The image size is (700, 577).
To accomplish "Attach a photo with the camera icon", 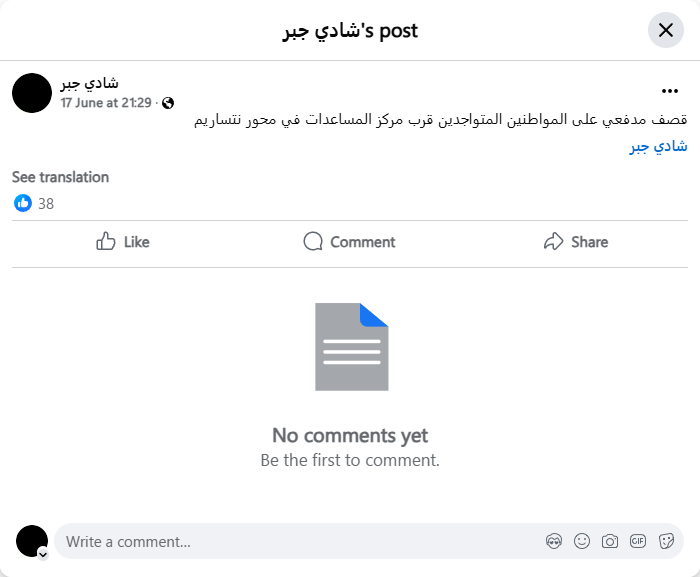I will [x=610, y=541].
